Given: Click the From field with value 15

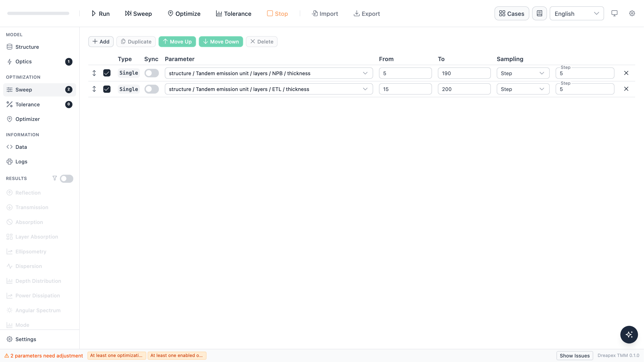Looking at the screenshot, I should tap(405, 89).
